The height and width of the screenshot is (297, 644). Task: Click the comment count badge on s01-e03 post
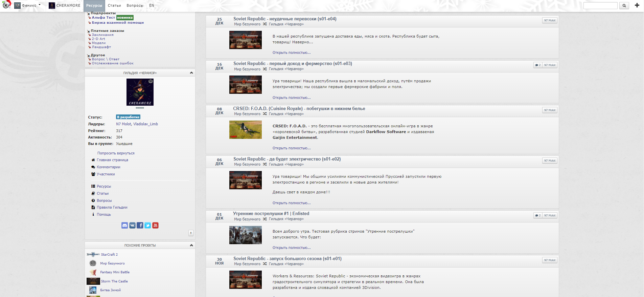pos(538,65)
